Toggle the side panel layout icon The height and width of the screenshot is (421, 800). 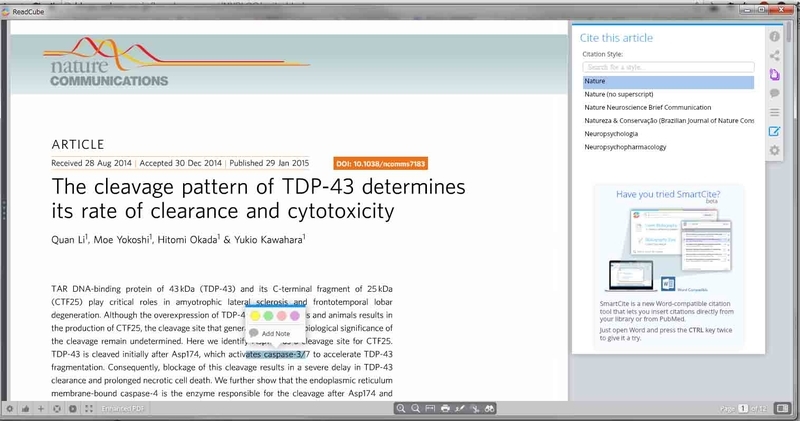783,408
